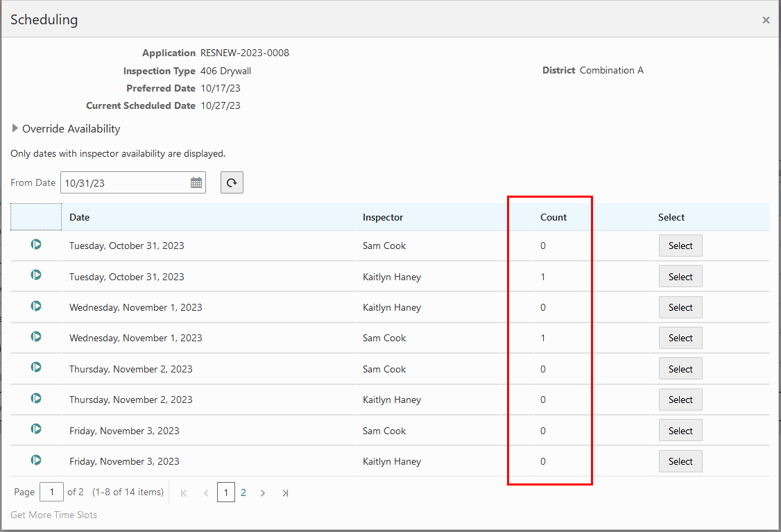Expand time slots for Kaitlyn Haney October 31 row
Image resolution: width=781 pixels, height=532 pixels.
pos(36,275)
